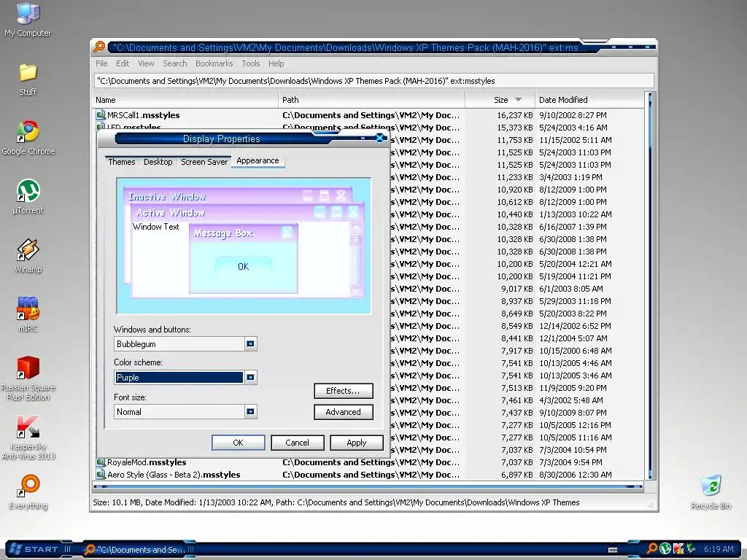Click the Date Modified column header

(x=589, y=99)
